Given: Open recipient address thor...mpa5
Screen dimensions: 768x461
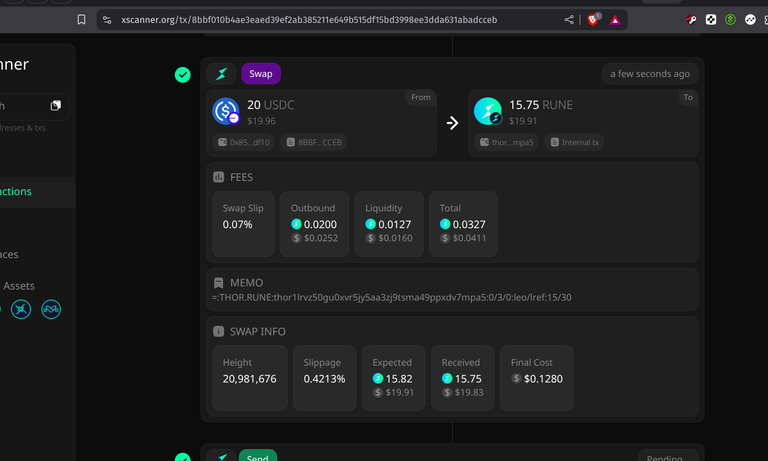Looking at the screenshot, I should click(x=506, y=142).
